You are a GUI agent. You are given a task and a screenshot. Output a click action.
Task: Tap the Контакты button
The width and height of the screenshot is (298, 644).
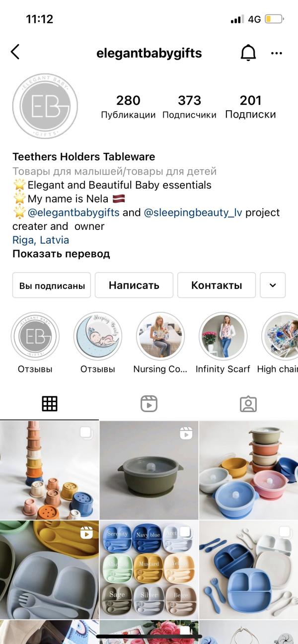click(217, 285)
